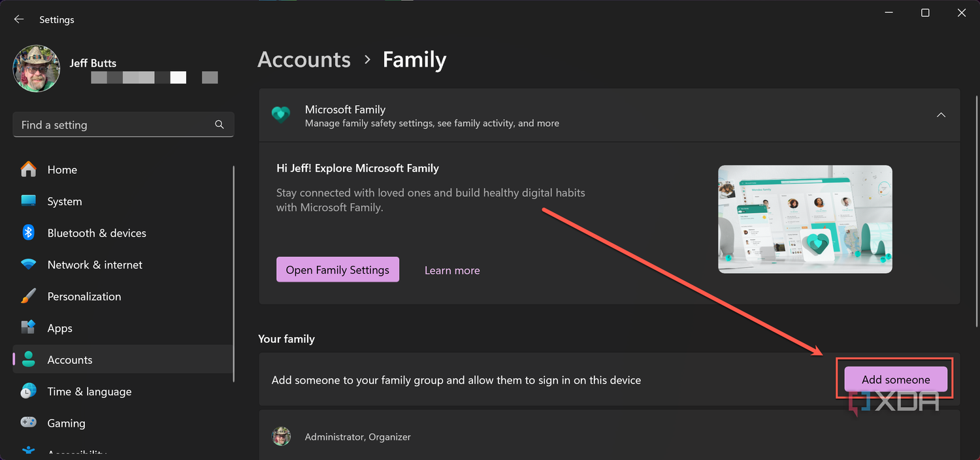The image size is (980, 460).
Task: Click the Network Wi-Fi icon
Action: pyautogui.click(x=29, y=265)
